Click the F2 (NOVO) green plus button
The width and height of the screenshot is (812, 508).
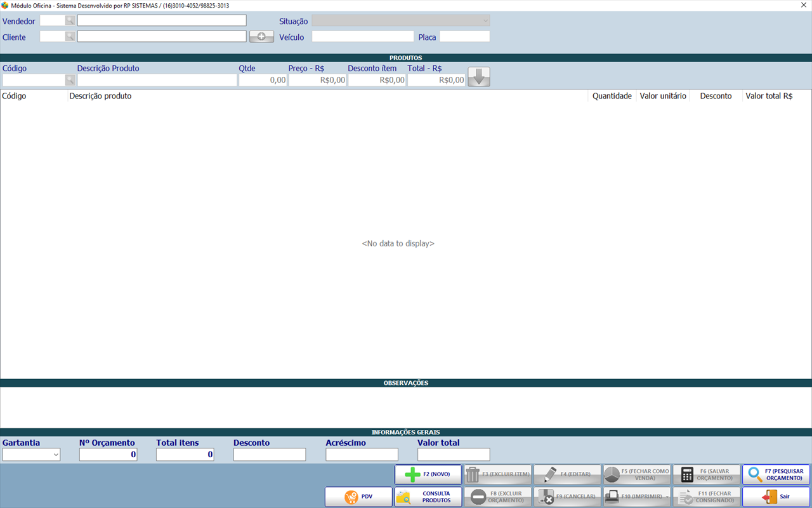(x=428, y=474)
